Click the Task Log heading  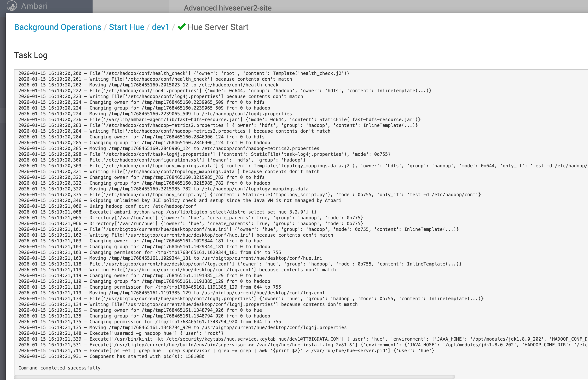(31, 55)
